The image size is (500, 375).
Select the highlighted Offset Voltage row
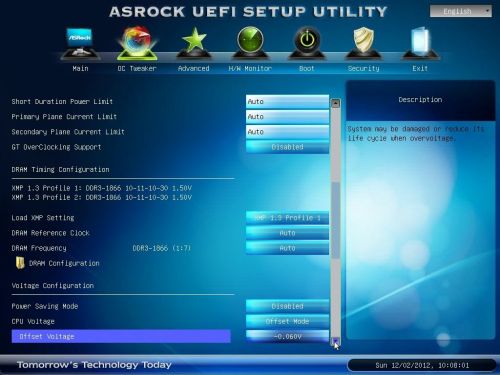tap(121, 337)
